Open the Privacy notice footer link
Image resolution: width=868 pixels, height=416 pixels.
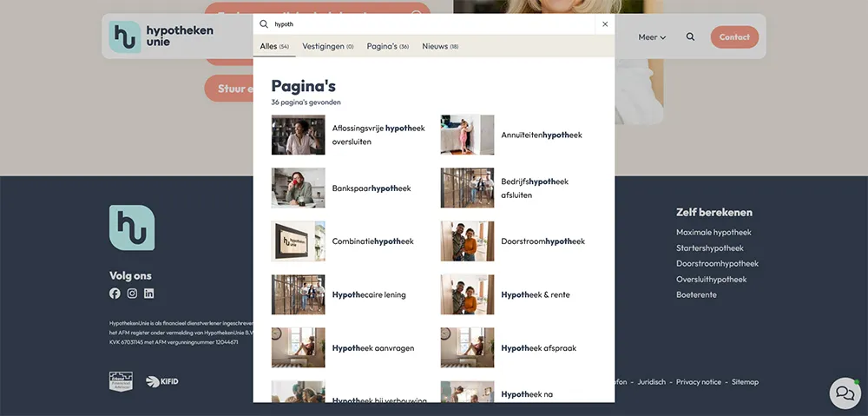click(x=698, y=382)
